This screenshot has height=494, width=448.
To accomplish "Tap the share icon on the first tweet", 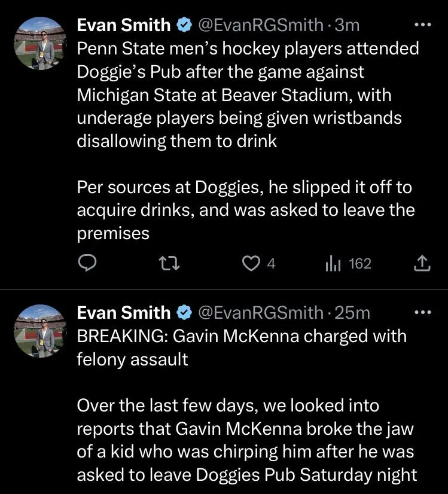I will tap(422, 263).
